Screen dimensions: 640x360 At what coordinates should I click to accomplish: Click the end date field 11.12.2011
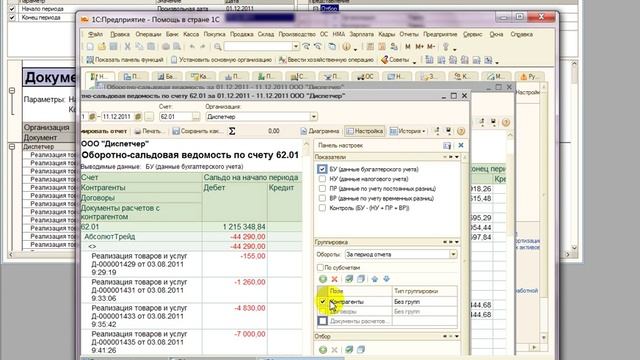coord(118,117)
